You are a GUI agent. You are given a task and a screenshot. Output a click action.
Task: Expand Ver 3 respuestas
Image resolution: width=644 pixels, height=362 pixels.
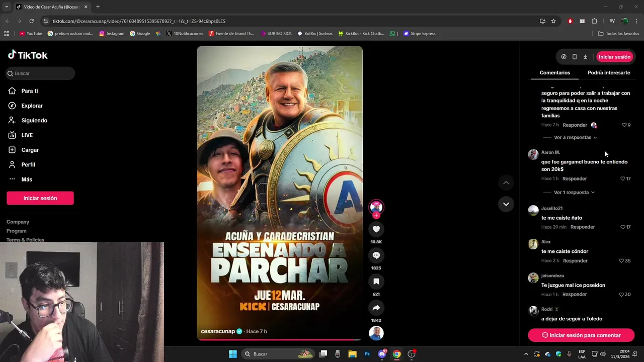pyautogui.click(x=575, y=137)
